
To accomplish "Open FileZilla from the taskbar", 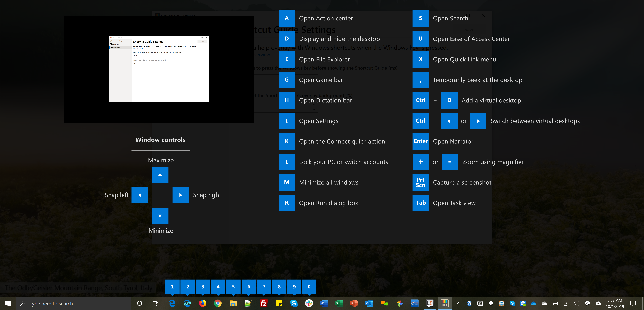I will [x=263, y=303].
